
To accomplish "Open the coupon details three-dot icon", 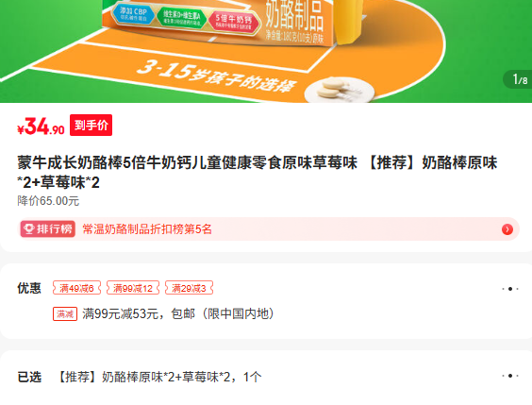I will (510, 289).
